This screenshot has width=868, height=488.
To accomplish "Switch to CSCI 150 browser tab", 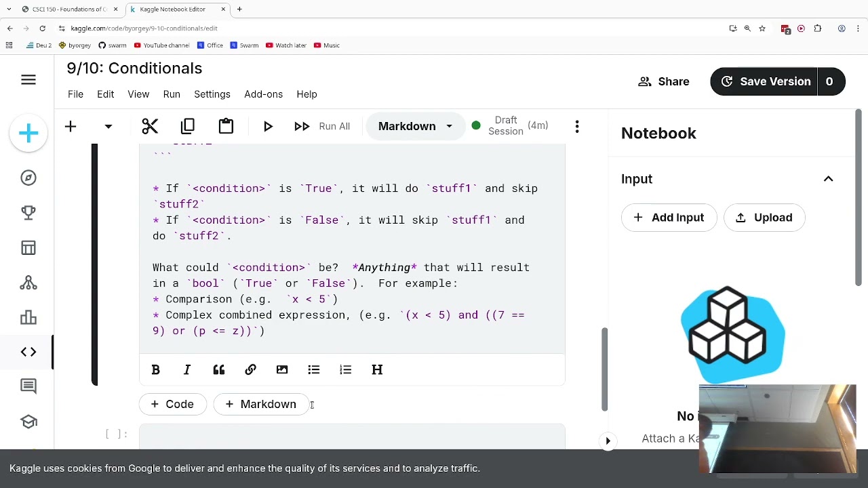I will [69, 9].
